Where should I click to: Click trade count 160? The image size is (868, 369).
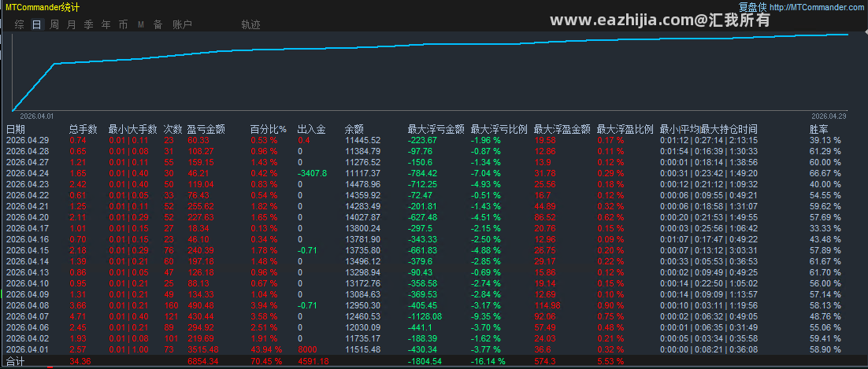tap(171, 304)
